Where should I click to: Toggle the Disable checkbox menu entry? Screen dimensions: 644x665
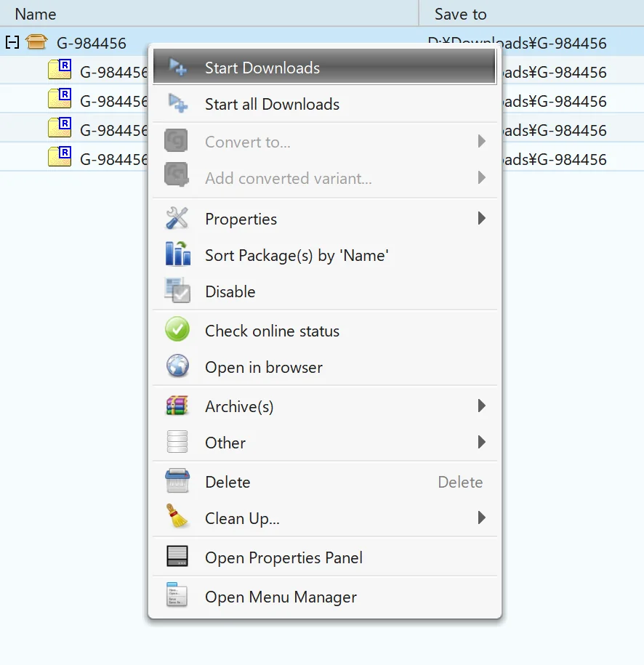pos(230,291)
